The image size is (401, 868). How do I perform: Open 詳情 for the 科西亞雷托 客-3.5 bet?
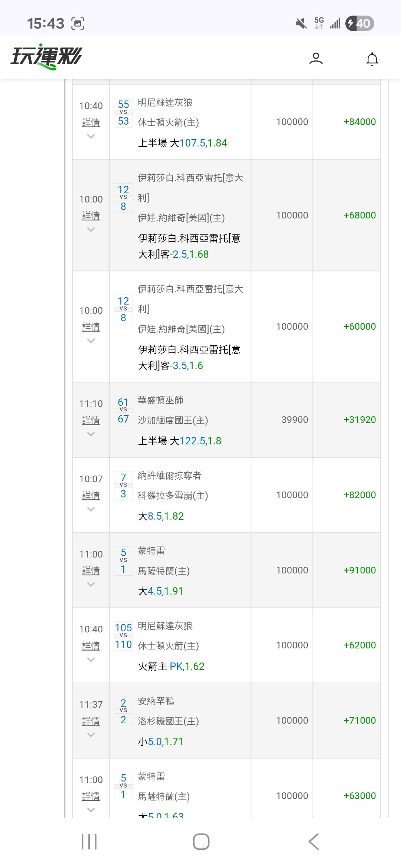pyautogui.click(x=91, y=327)
